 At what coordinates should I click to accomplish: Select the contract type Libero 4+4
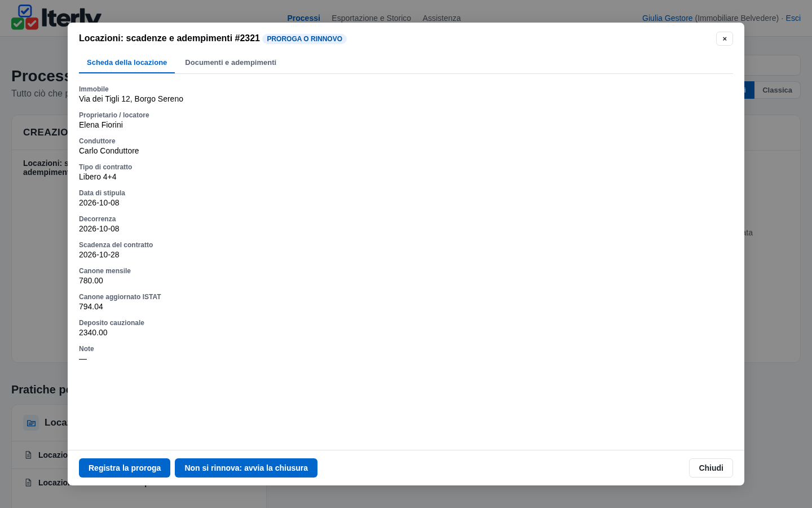[98, 177]
